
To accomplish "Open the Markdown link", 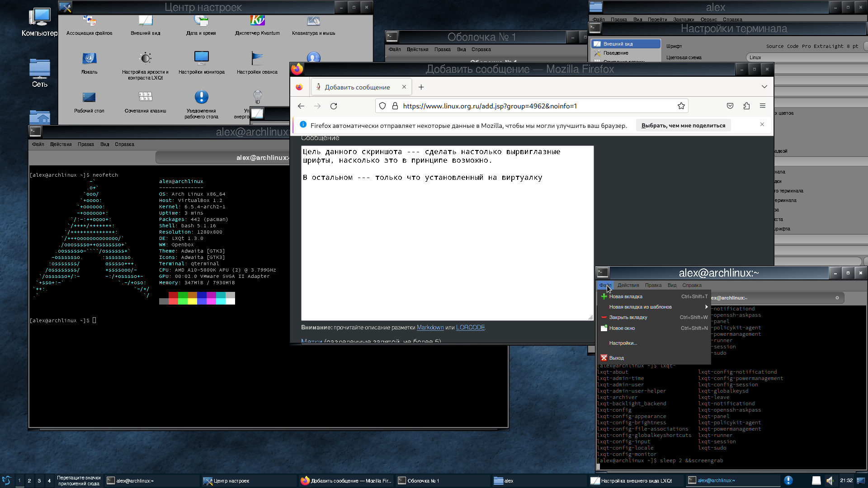I will (x=430, y=327).
